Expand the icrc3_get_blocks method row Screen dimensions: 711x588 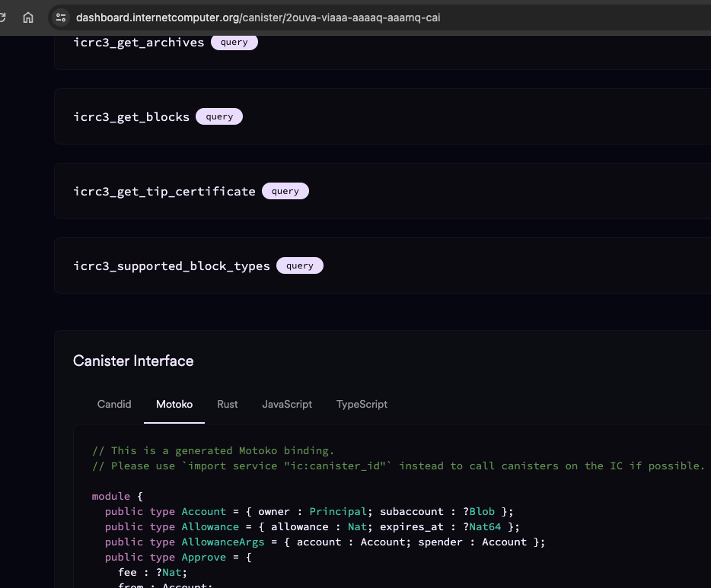tap(382, 117)
